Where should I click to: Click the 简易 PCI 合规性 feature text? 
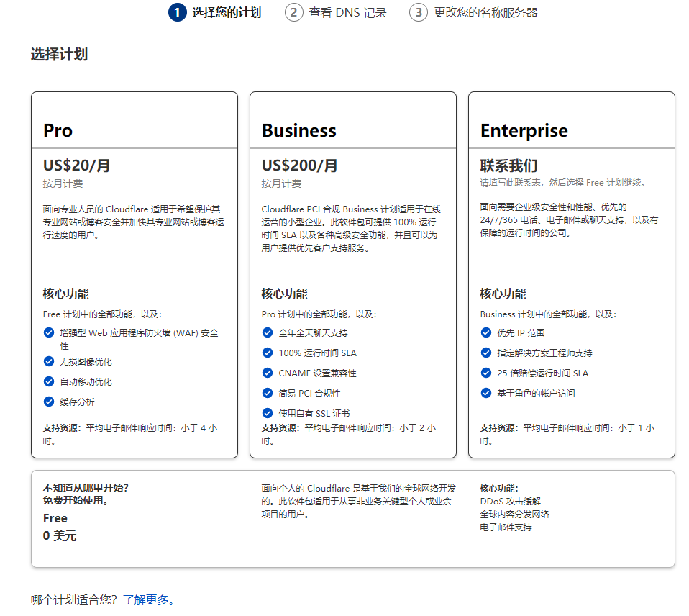pos(310,393)
